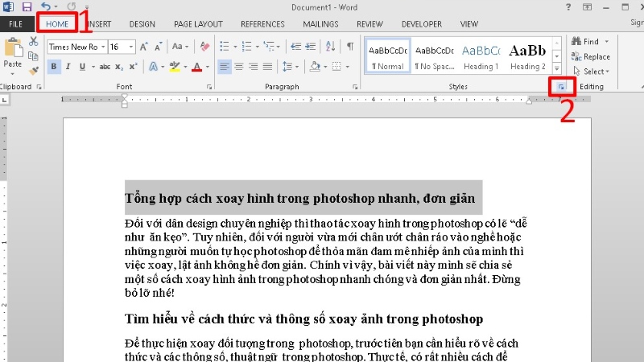Align text left
The image size is (644, 362).
coord(224,67)
